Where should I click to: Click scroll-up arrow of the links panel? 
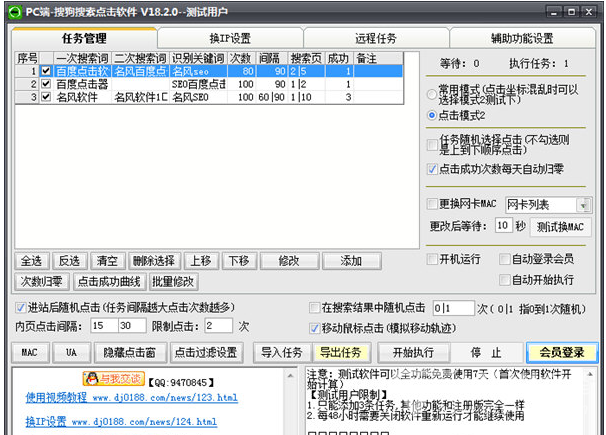point(290,375)
